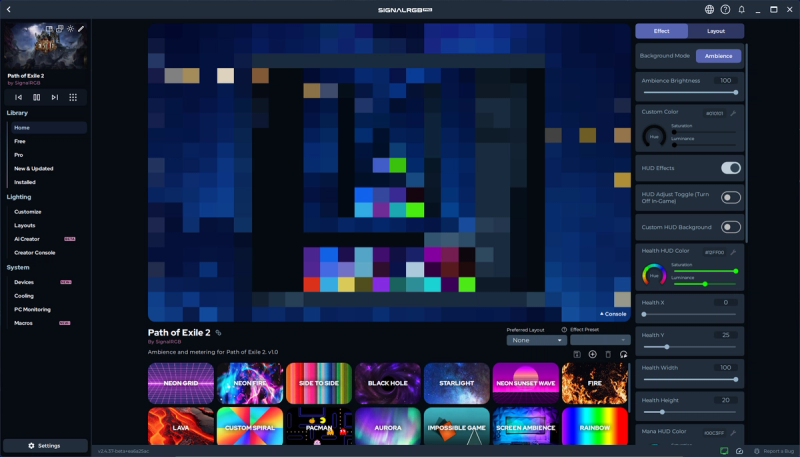Screen dimensions: 800x457
Task: Switch to the Layout tab
Action: pos(716,31)
